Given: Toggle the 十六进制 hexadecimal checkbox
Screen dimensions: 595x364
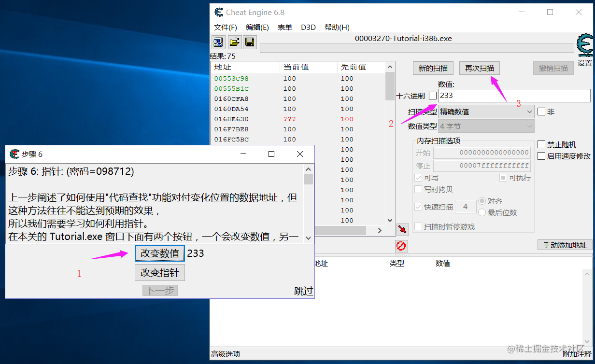Looking at the screenshot, I should (x=433, y=96).
